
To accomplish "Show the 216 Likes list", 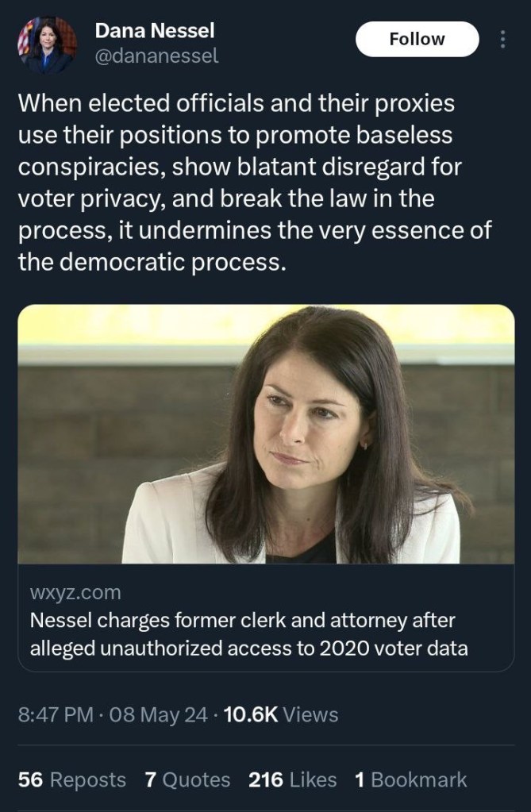I will [293, 779].
